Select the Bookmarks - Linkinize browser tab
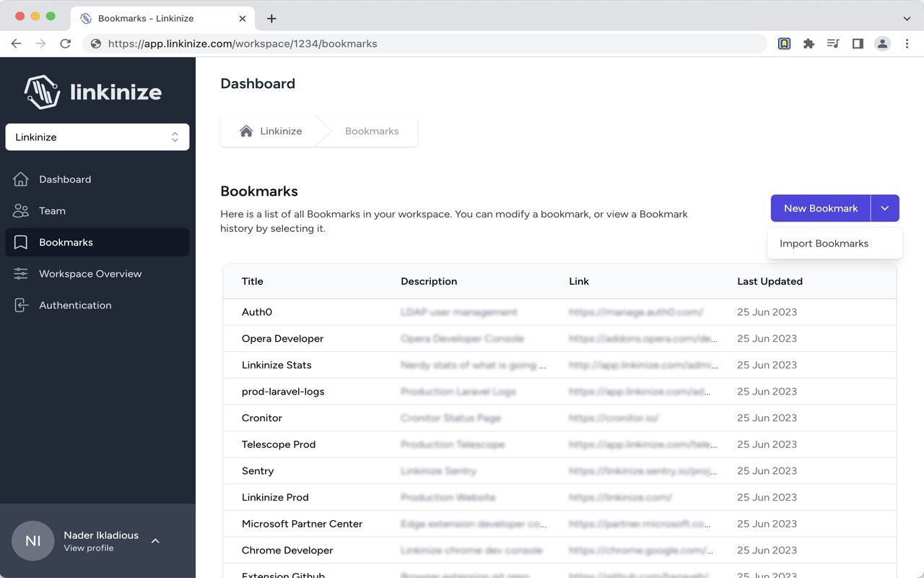924x578 pixels. click(162, 18)
